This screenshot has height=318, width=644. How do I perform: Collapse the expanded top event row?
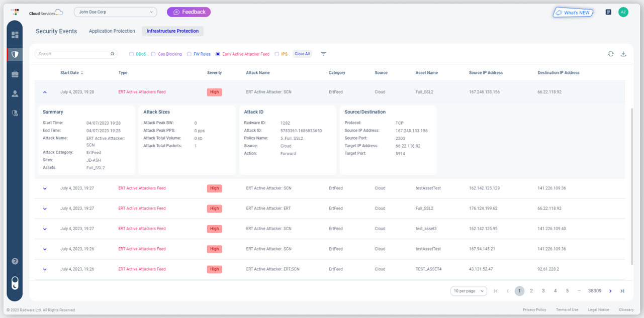(45, 92)
